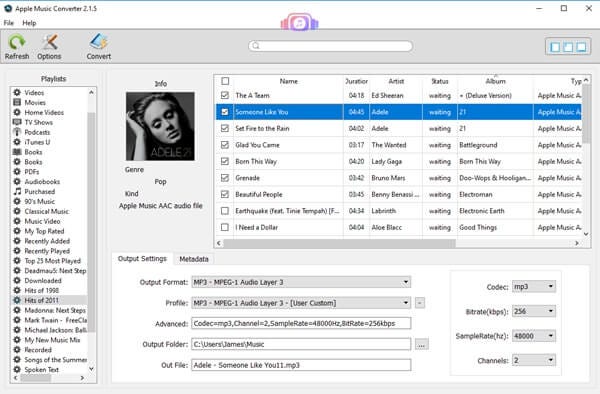Click the Audiobooks playlist gear icon
The image size is (600, 394).
17,181
